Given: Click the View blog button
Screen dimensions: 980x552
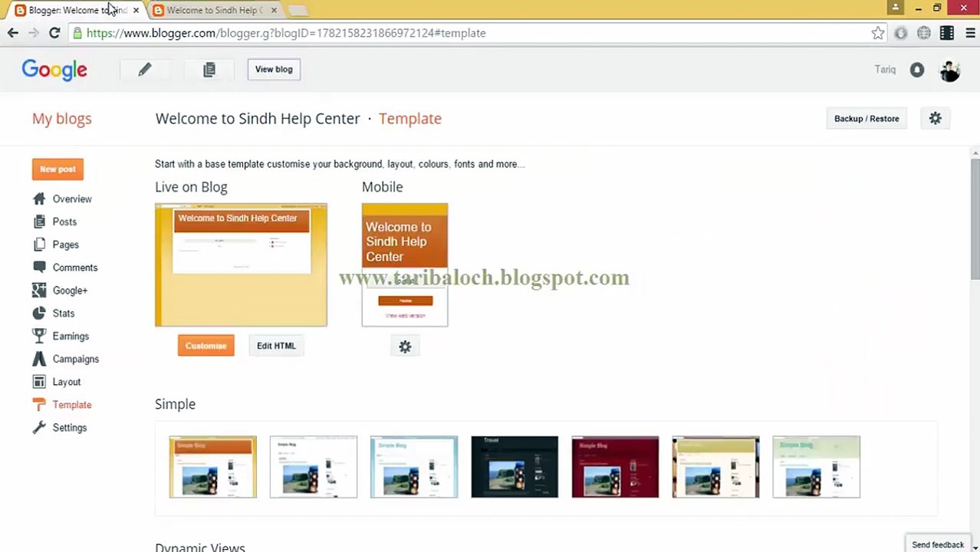Looking at the screenshot, I should pyautogui.click(x=274, y=69).
